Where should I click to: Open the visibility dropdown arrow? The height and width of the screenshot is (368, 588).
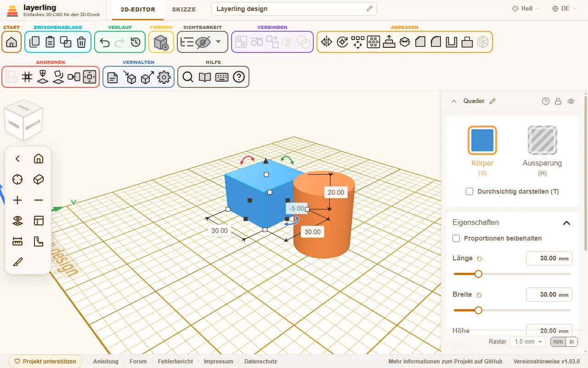click(218, 42)
